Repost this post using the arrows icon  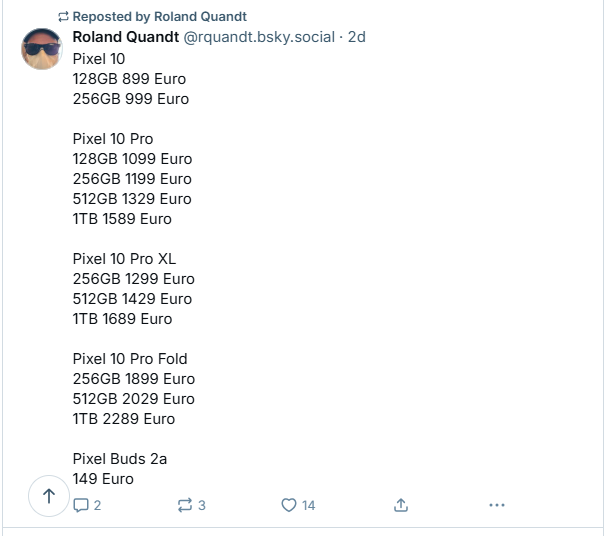point(184,505)
